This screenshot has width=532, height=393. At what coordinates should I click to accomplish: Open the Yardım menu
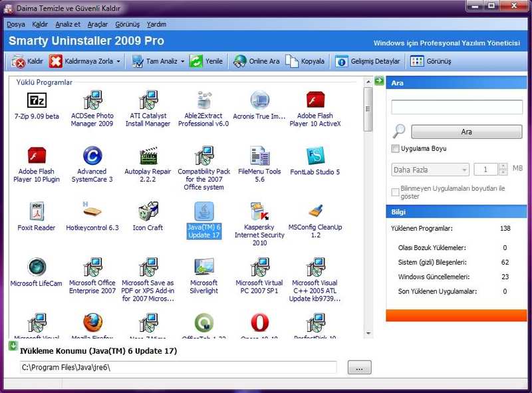coord(156,25)
